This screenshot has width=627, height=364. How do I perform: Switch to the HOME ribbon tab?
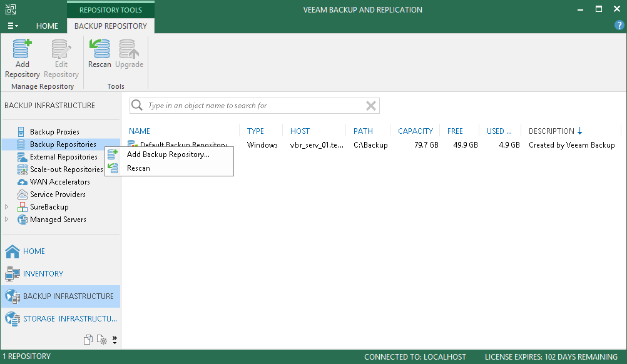[x=47, y=26]
